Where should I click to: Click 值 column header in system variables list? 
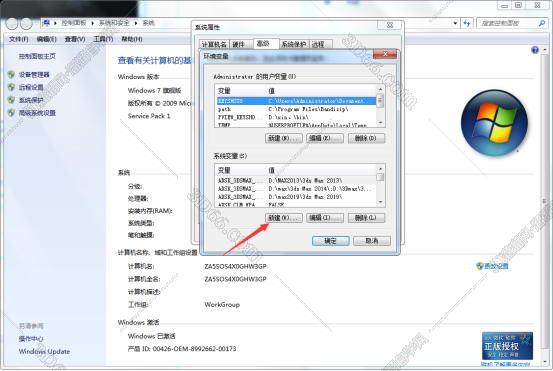322,171
